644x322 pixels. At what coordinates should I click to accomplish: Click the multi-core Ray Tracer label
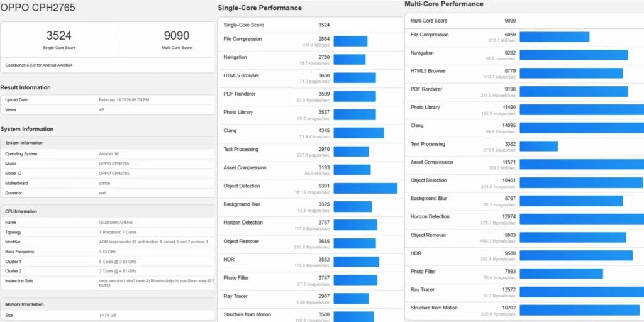tap(423, 289)
